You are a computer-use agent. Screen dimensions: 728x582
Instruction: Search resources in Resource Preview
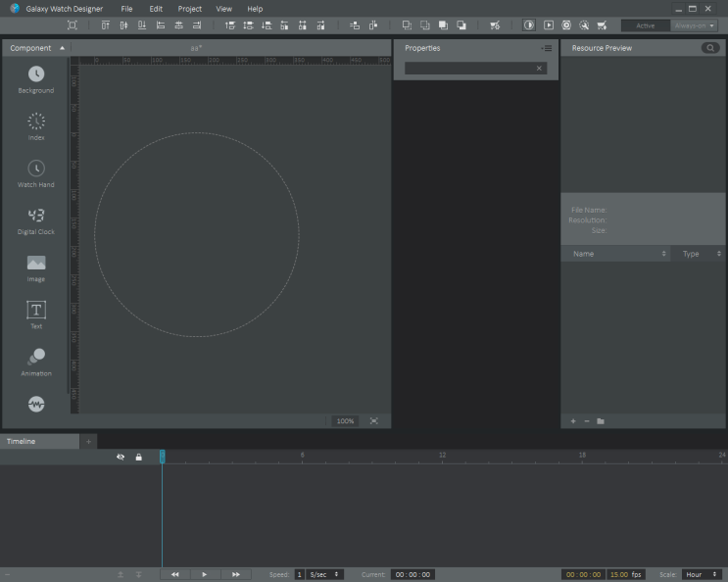click(x=710, y=48)
